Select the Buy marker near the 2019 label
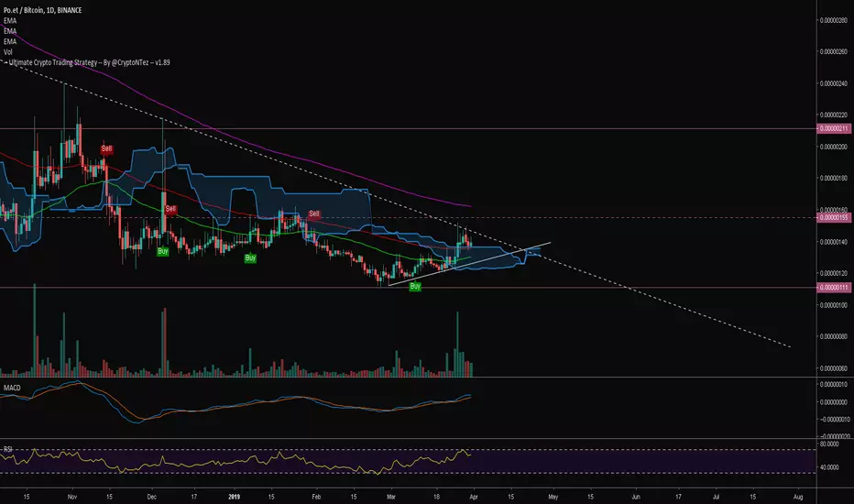The width and height of the screenshot is (854, 504). point(249,259)
